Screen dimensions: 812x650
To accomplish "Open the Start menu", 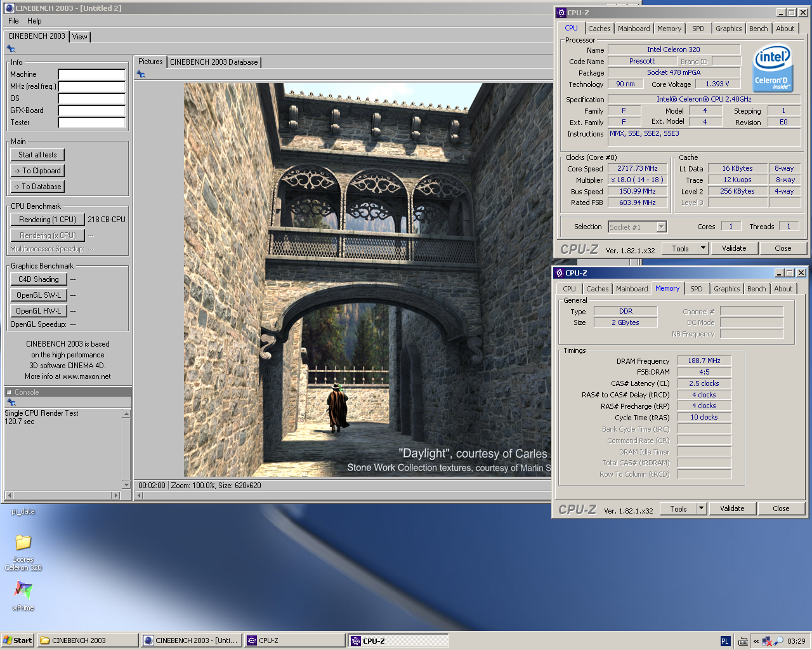I will coord(18,640).
